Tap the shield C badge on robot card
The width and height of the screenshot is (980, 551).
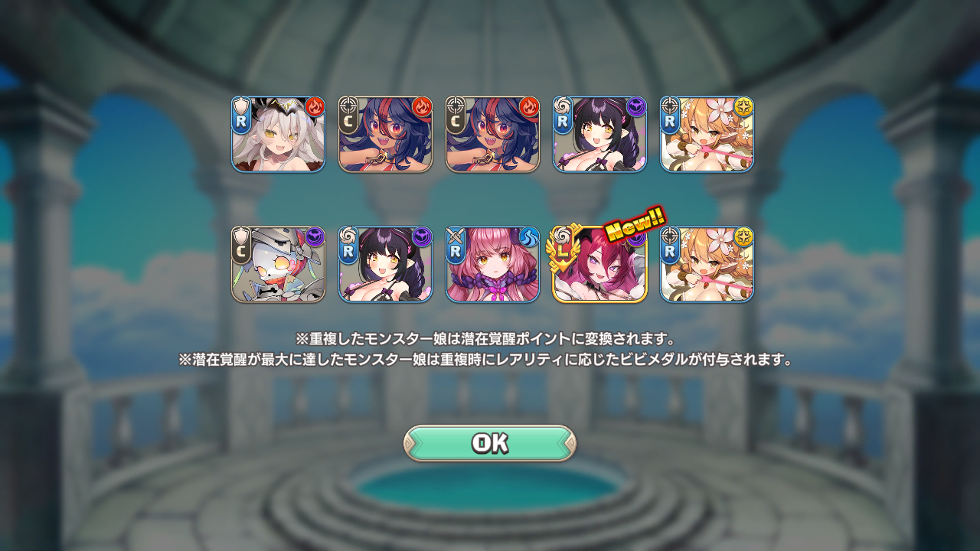(241, 245)
